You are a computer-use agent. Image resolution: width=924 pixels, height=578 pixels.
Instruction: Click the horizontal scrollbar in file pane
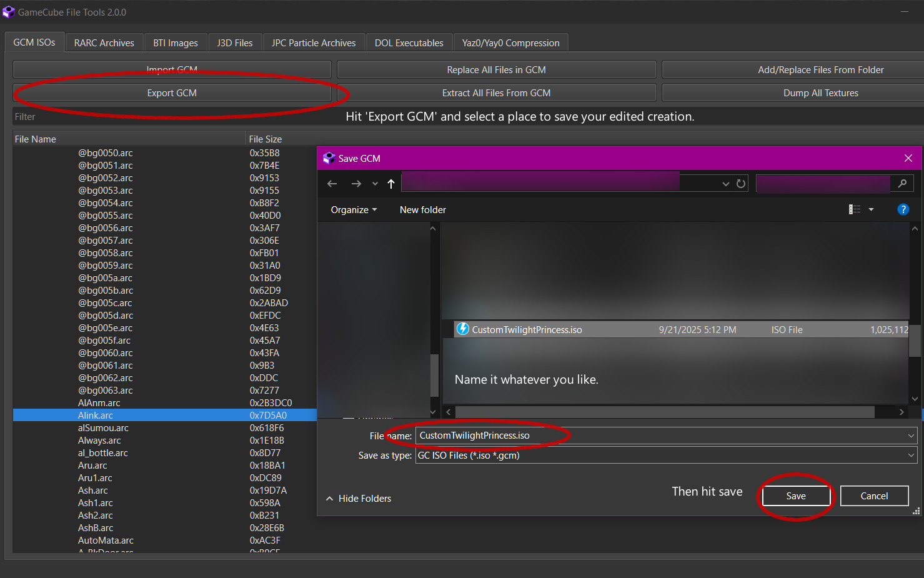coord(665,412)
